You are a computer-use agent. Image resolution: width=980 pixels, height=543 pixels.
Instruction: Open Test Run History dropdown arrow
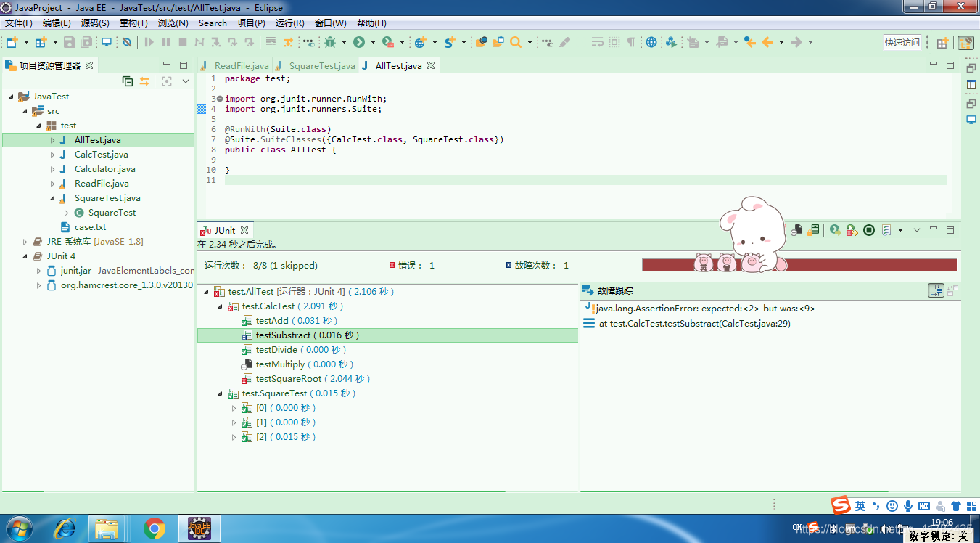click(900, 230)
